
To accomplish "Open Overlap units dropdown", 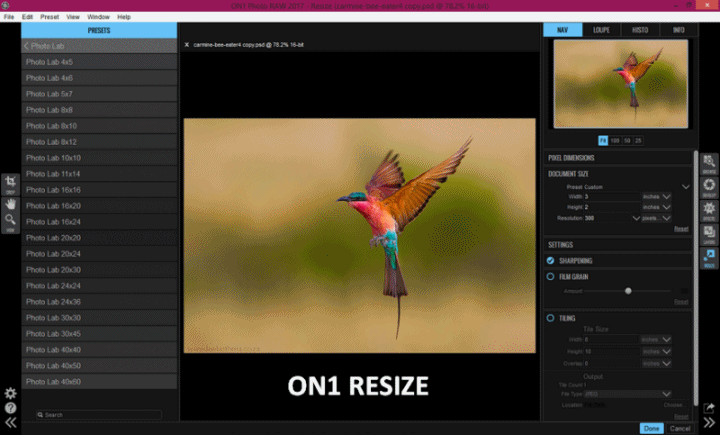I will [656, 363].
